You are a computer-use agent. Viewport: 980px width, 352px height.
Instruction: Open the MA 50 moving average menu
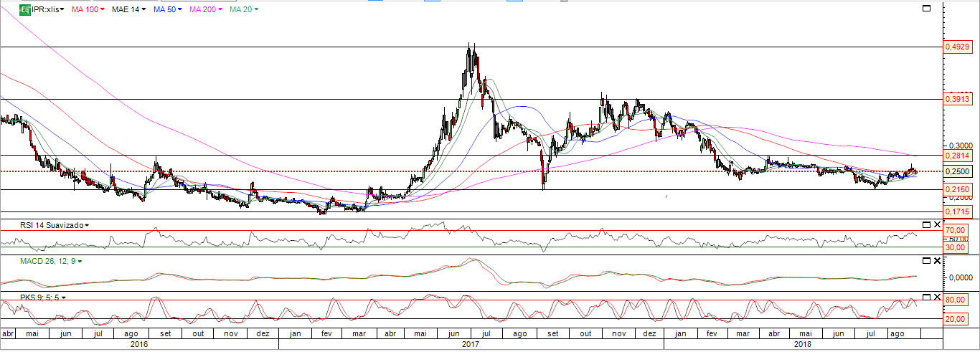[168, 9]
